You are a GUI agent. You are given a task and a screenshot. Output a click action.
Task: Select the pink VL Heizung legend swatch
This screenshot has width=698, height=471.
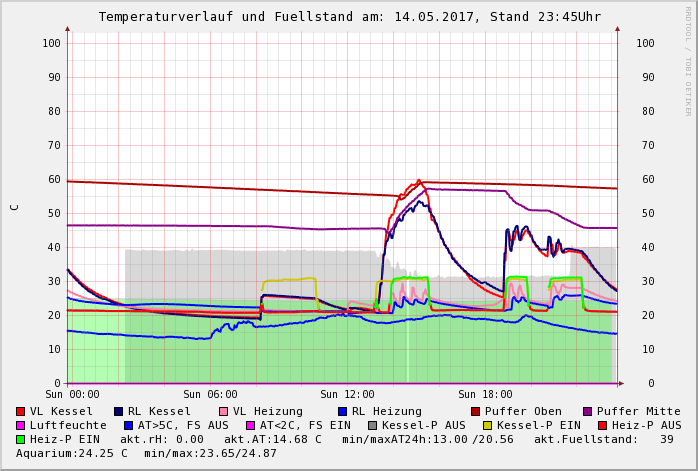click(x=223, y=411)
